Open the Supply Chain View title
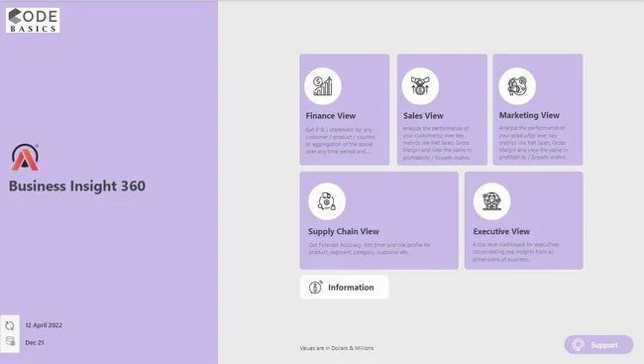The image size is (644, 364). pos(344,231)
